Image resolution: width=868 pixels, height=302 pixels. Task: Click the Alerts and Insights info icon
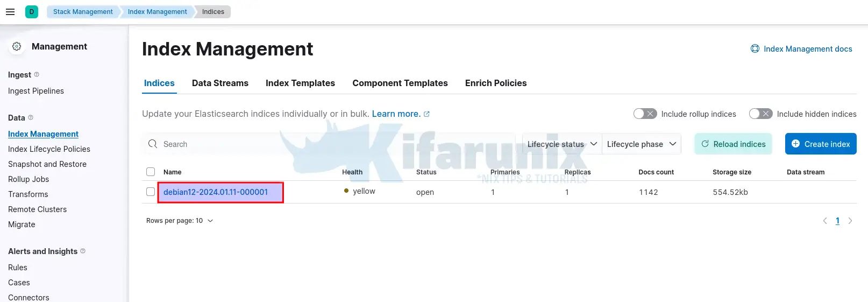[83, 251]
